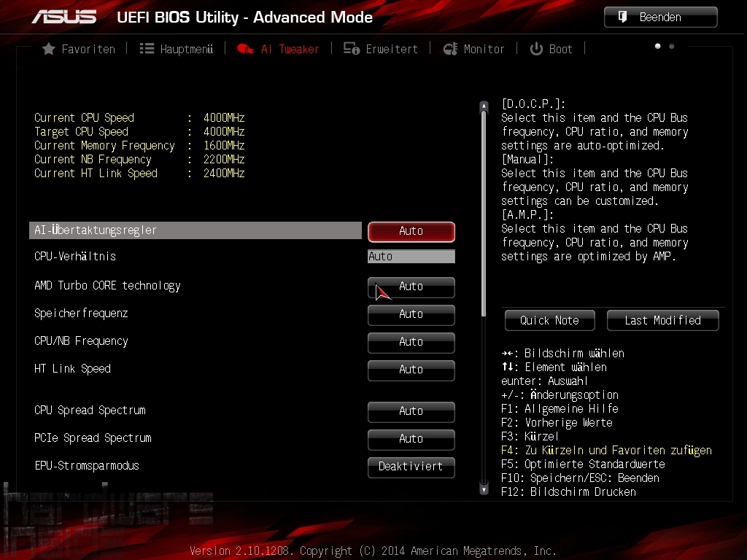Select the EPU-Stromsparmodus label
This screenshot has width=747, height=560.
click(87, 466)
